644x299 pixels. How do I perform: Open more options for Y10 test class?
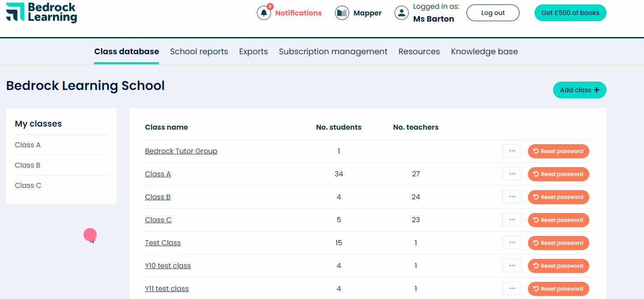tap(512, 265)
